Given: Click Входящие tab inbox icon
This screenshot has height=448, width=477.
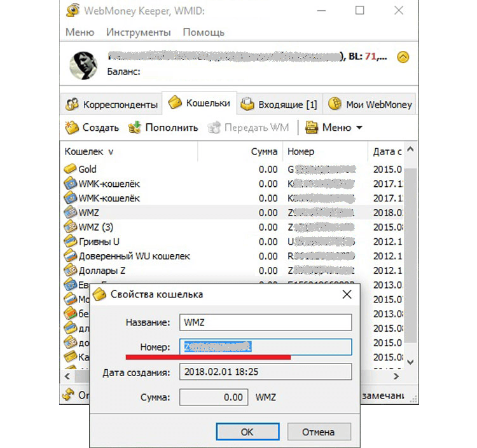Looking at the screenshot, I should 247,104.
